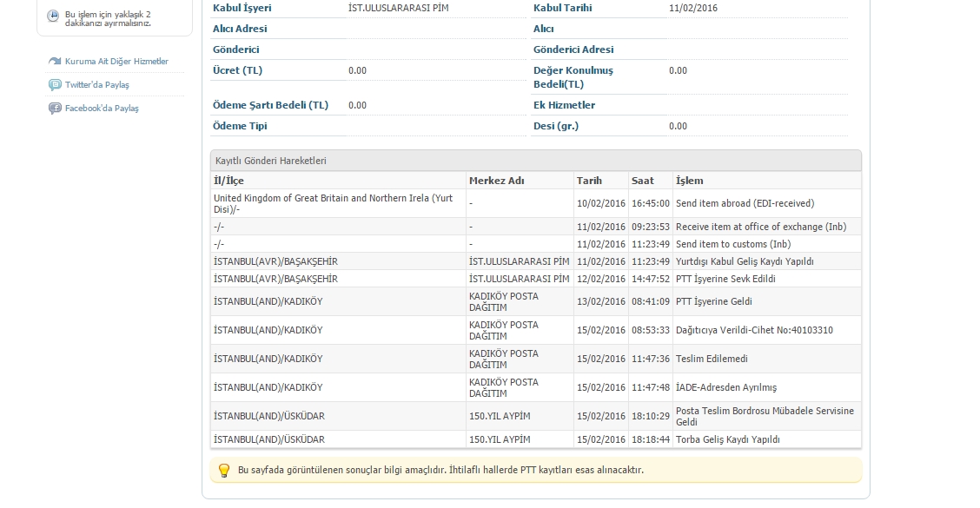The image size is (980, 508).
Task: Click the 18:18:44 time cell
Action: [650, 439]
